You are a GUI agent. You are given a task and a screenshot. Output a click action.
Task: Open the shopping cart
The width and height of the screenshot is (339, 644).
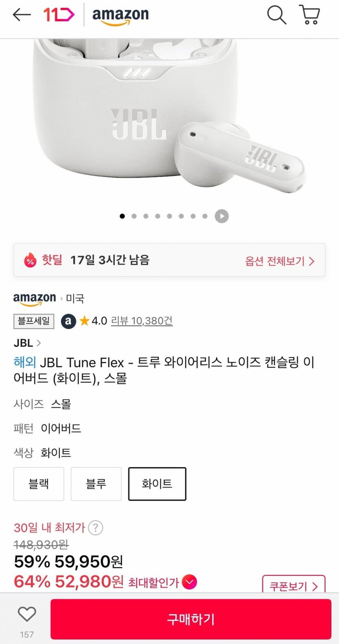[x=310, y=15]
